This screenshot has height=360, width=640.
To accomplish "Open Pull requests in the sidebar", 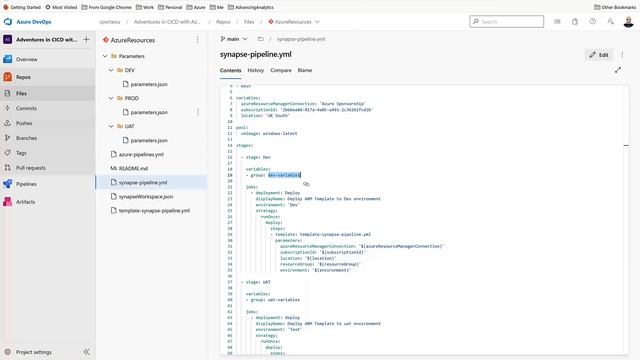I will [x=31, y=168].
